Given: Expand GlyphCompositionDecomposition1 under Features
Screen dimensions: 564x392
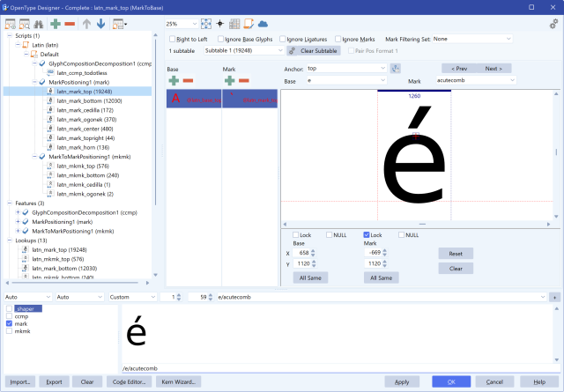Looking at the screenshot, I should 18,212.
